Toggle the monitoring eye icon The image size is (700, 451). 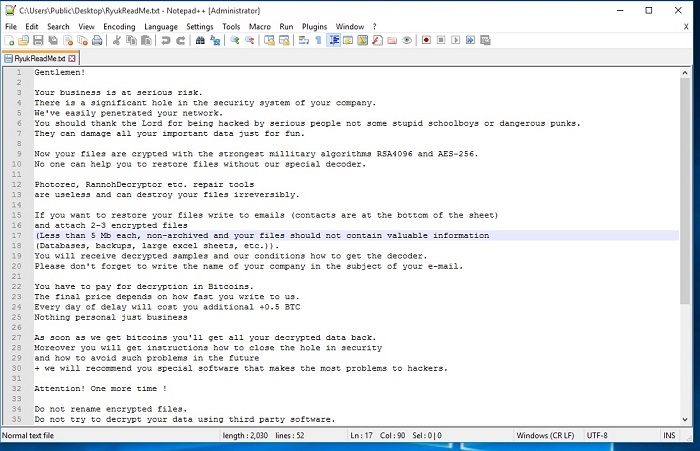click(x=406, y=41)
